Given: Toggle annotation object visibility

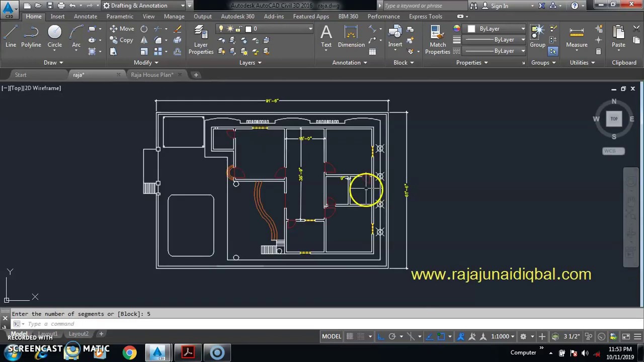Looking at the screenshot, I should 461,336.
